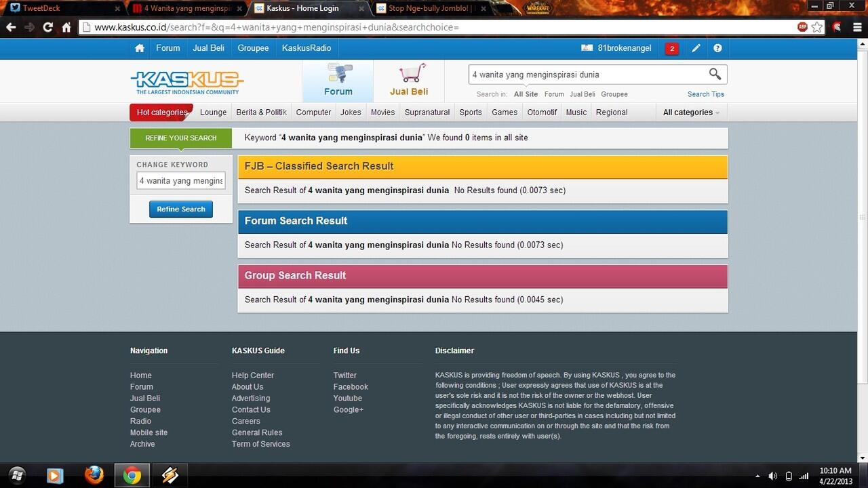Screen dimensions: 868x488
Task: Open the Berita & Politik category
Action: (261, 113)
